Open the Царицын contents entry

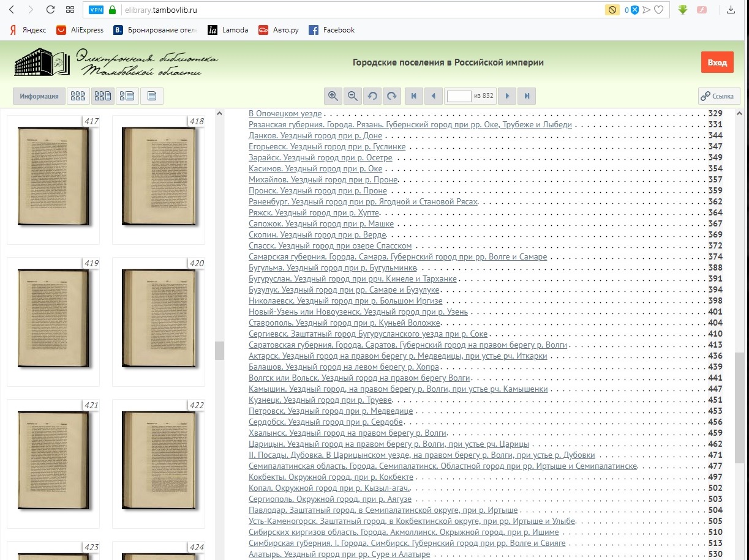pos(388,444)
